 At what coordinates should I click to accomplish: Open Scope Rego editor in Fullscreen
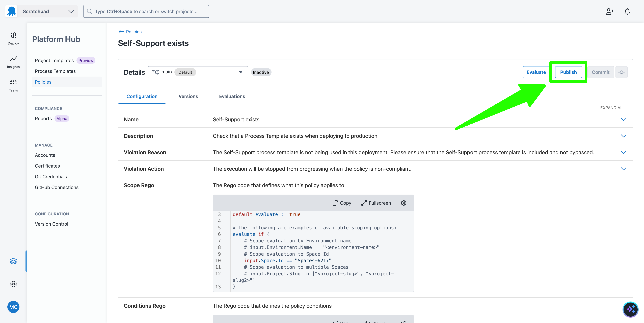[x=376, y=203]
